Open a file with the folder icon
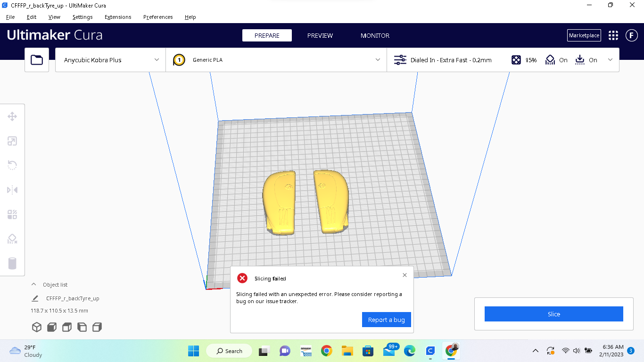644x362 pixels. [x=37, y=60]
